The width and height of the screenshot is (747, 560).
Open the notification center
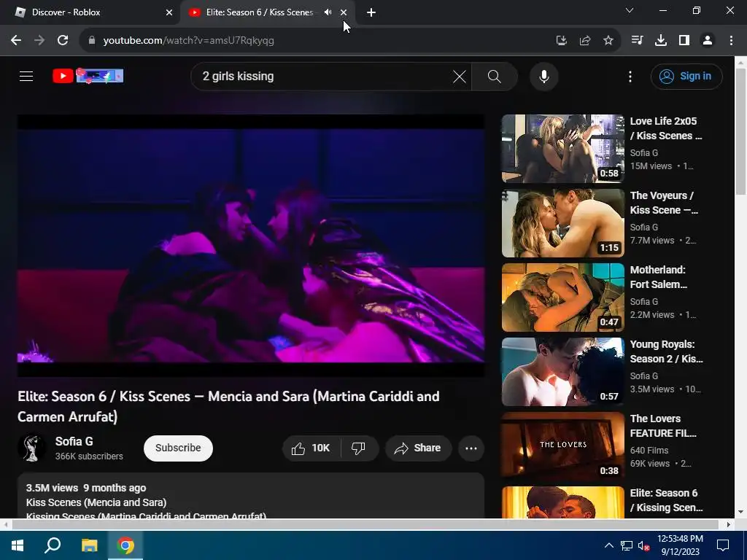coord(723,545)
